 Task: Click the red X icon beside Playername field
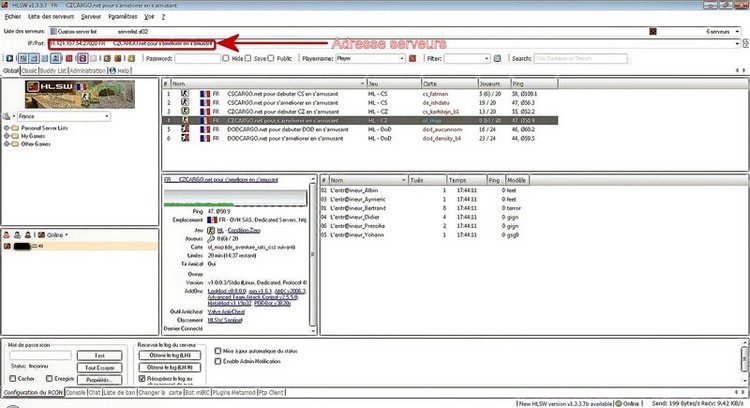[x=412, y=58]
